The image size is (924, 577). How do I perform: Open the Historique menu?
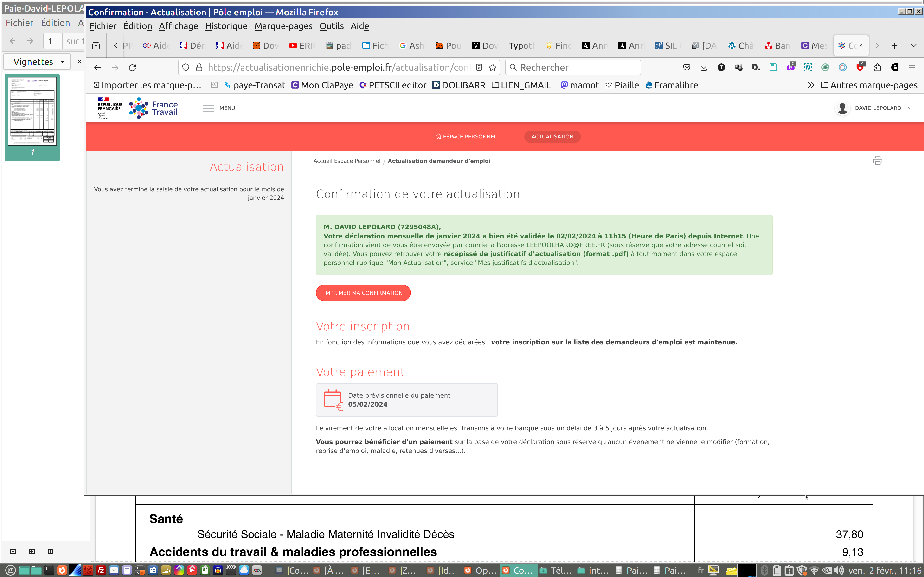click(226, 26)
